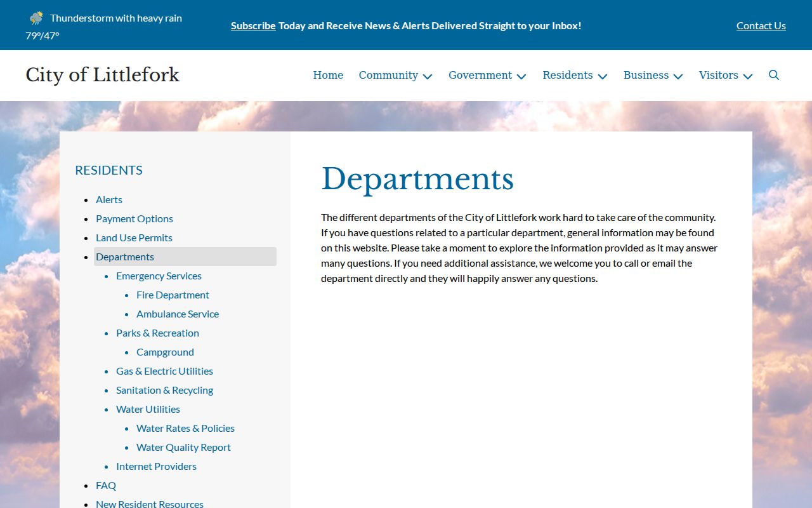The width and height of the screenshot is (812, 508).
Task: Go to Water Utilities page
Action: (x=148, y=409)
